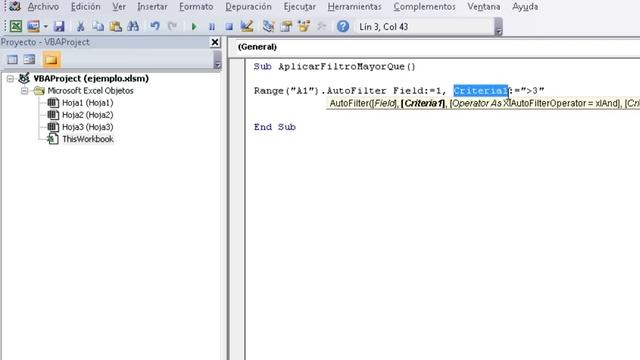Click the ">3" string in the code
This screenshot has height=360, width=640.
coord(532,91)
